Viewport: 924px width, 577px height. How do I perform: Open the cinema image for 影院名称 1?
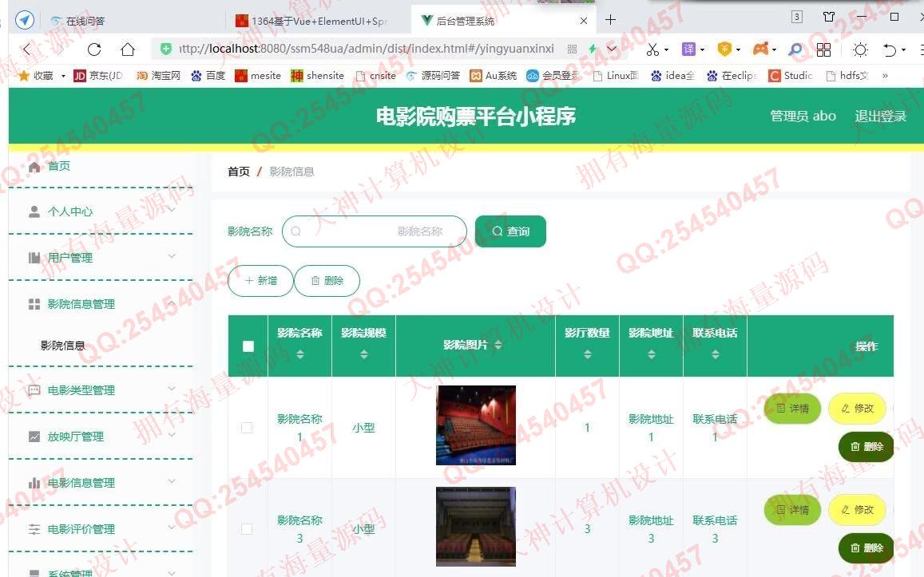pos(475,425)
